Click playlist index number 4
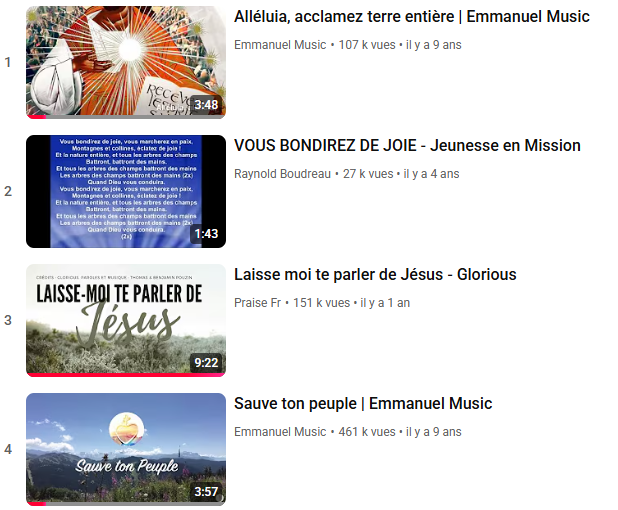Screen dimensions: 618x510 (x=8, y=449)
